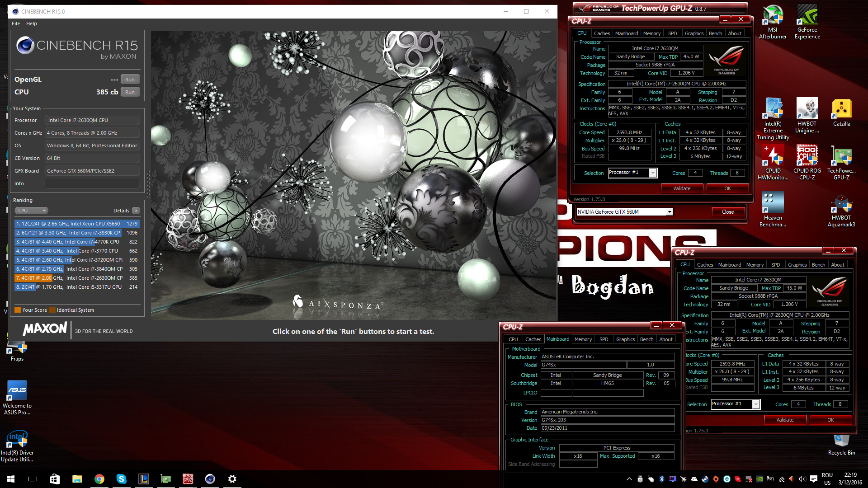Open Settings gear on the taskbar

[232, 479]
